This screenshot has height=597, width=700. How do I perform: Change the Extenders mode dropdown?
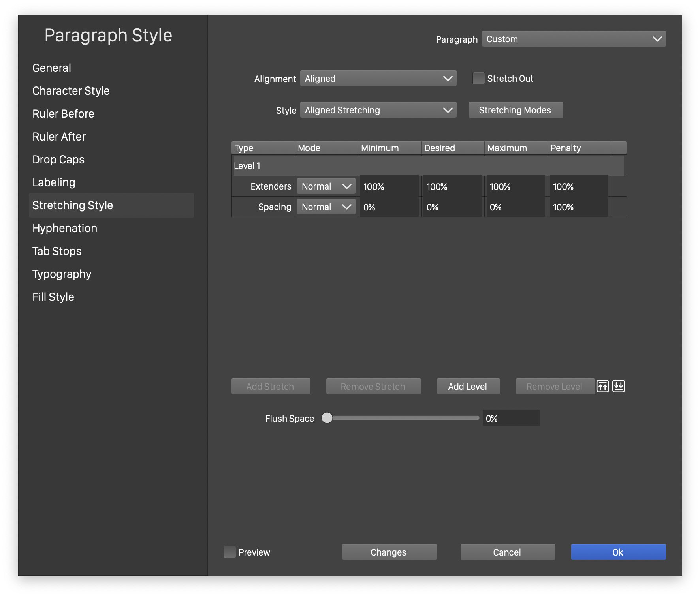click(326, 186)
